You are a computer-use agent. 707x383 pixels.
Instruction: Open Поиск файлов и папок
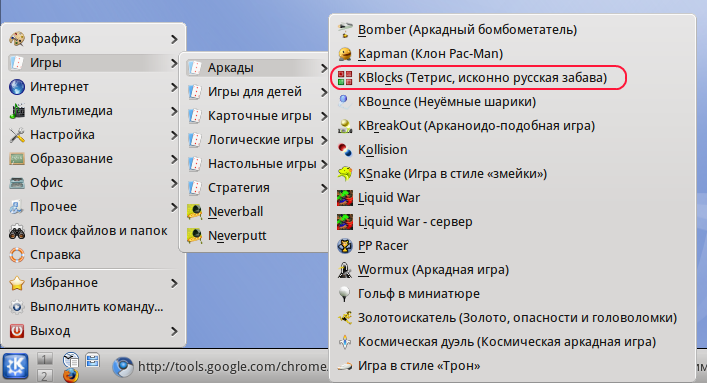coord(94,231)
